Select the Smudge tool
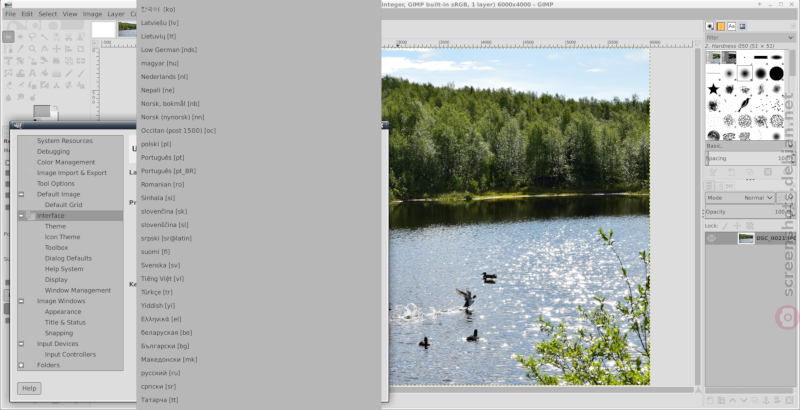Screen dimensions: 800x410 pyautogui.click(x=20, y=97)
